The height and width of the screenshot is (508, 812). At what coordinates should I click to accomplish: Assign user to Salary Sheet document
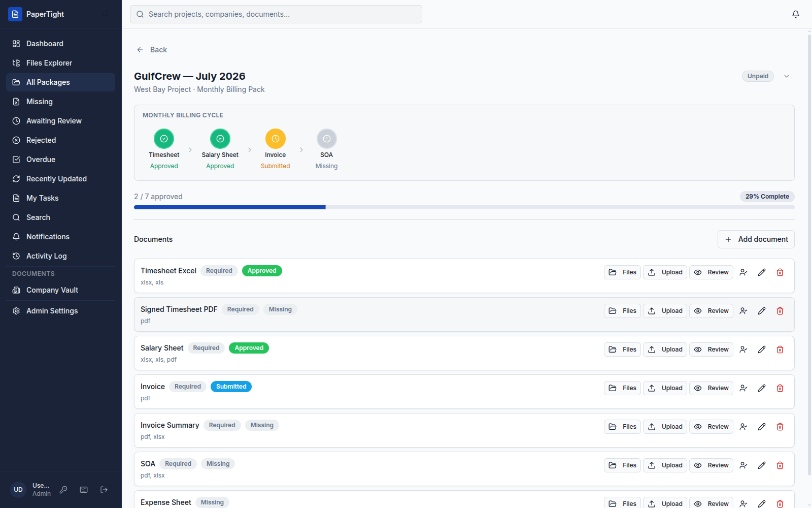(x=743, y=350)
